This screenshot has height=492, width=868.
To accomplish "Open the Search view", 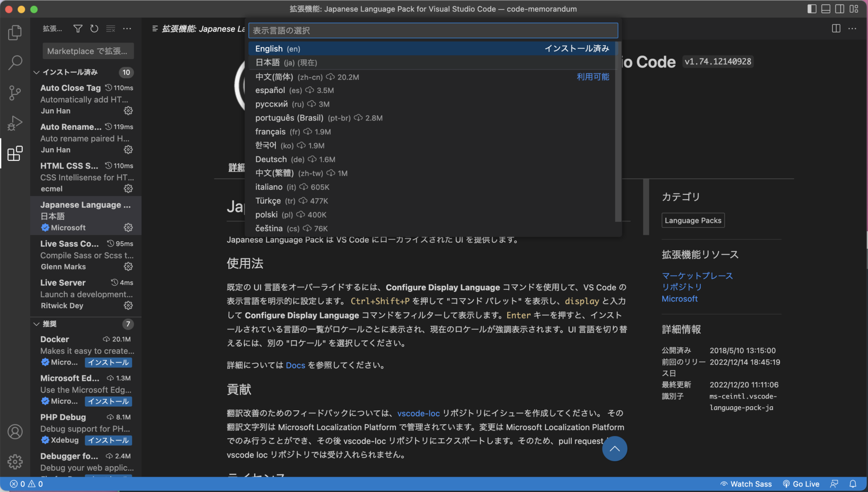I will point(15,62).
